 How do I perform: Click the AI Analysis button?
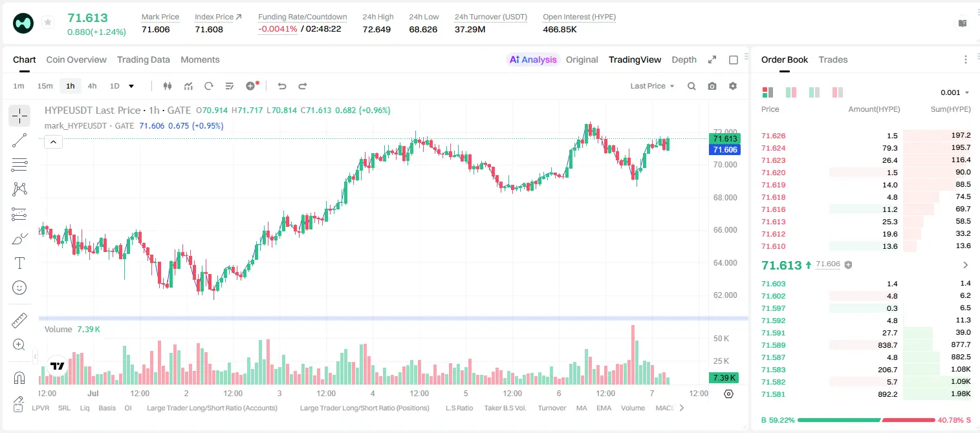(x=533, y=59)
